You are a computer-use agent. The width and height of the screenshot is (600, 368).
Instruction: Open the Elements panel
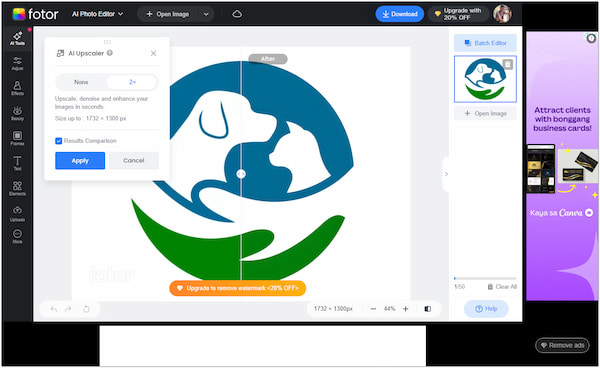[x=17, y=189]
